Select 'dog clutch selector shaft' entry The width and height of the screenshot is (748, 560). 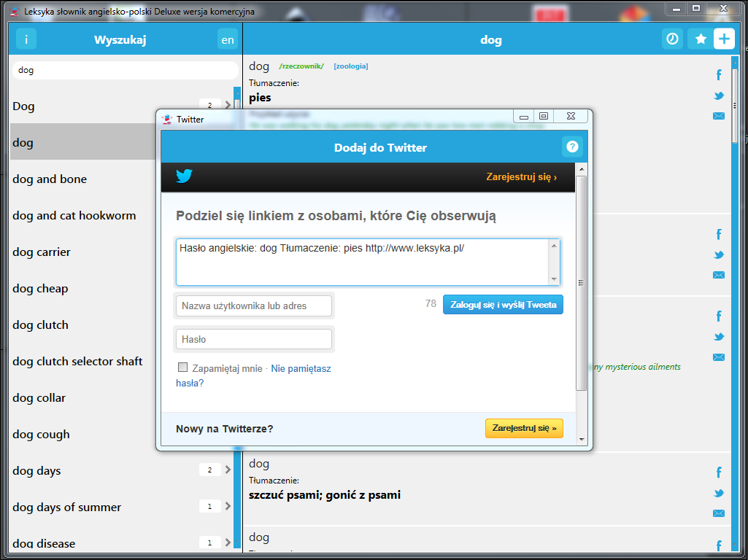(x=77, y=361)
